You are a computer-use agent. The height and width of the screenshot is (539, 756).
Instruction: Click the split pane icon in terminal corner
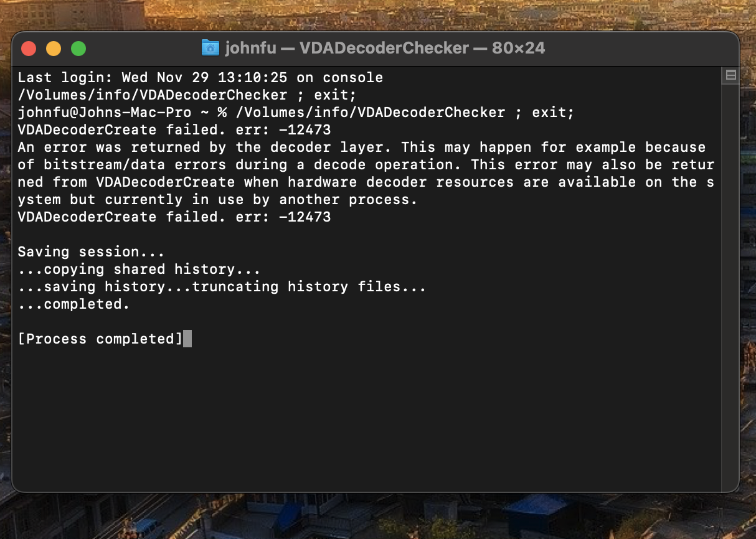730,75
